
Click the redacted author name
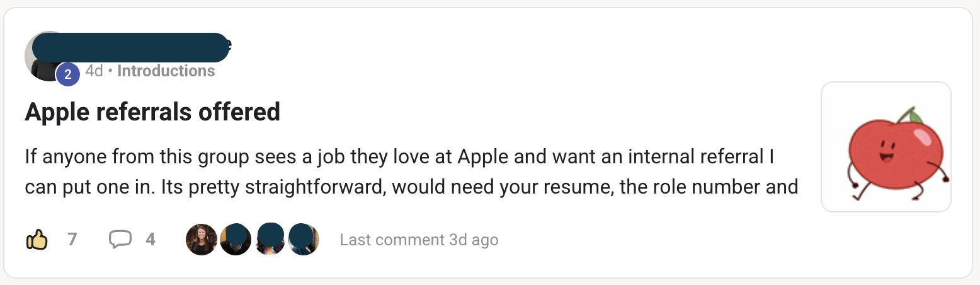point(130,47)
